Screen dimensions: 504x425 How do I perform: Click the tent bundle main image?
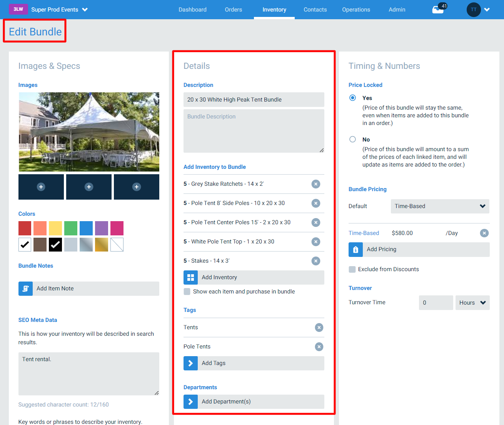pos(89,132)
